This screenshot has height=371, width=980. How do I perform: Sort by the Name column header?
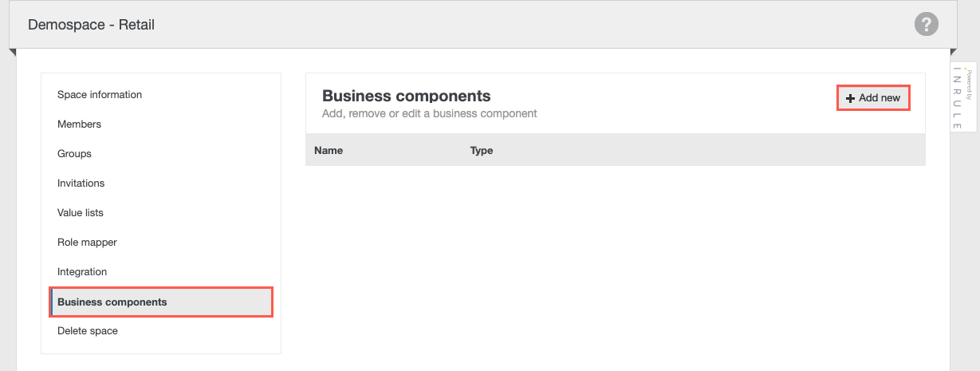329,151
